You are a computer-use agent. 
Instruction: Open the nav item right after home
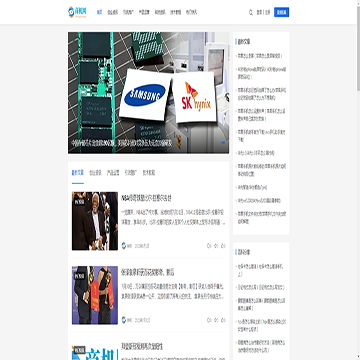112,12
